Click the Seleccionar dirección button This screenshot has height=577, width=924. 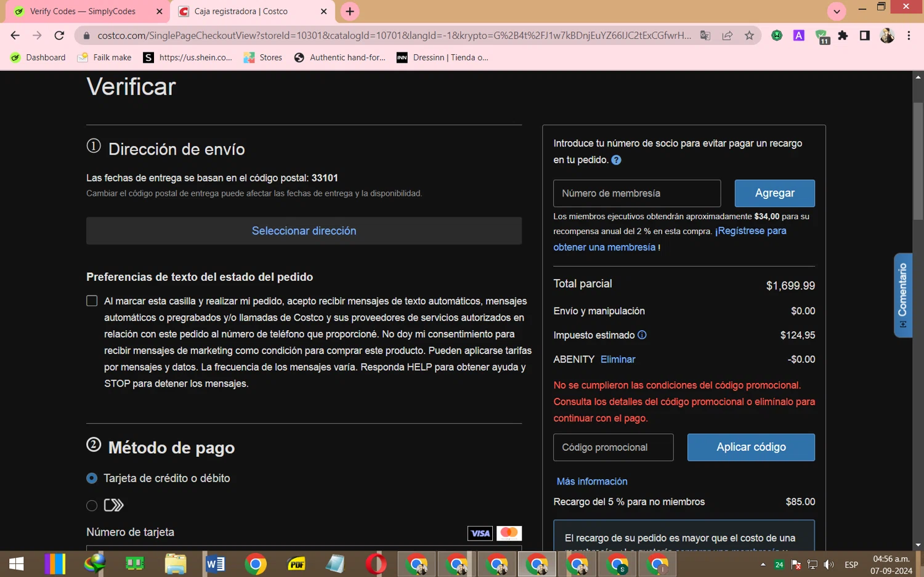304,231
